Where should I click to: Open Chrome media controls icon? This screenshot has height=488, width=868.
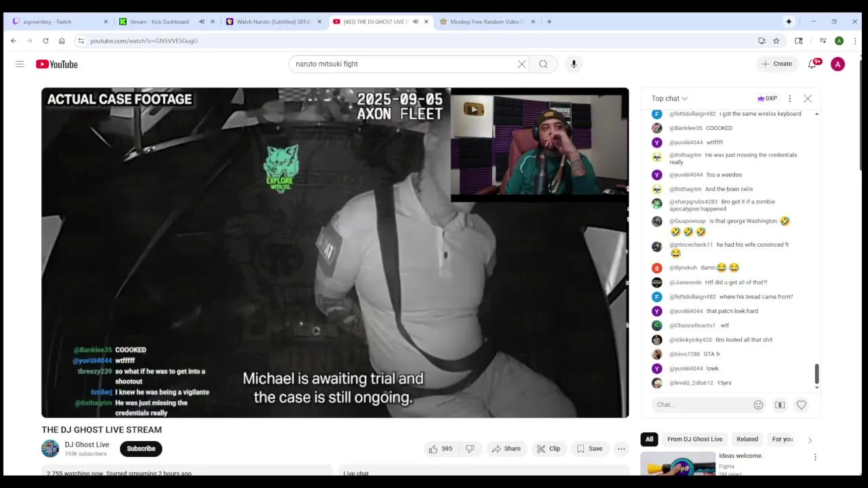(823, 41)
